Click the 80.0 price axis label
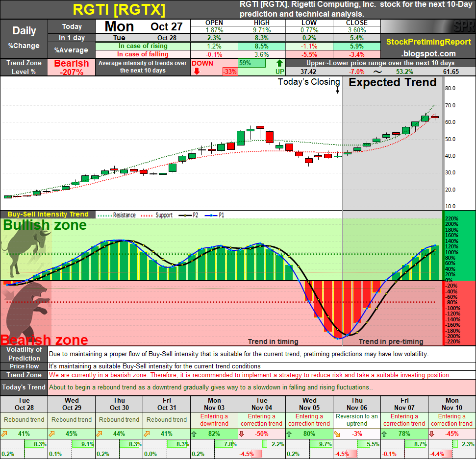This screenshot has height=459, width=476. pyautogui.click(x=450, y=88)
